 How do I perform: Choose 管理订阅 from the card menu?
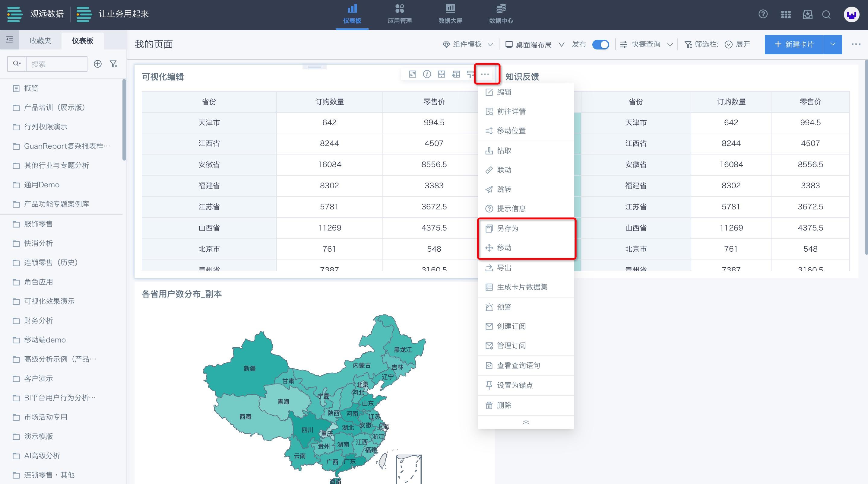pyautogui.click(x=526, y=345)
